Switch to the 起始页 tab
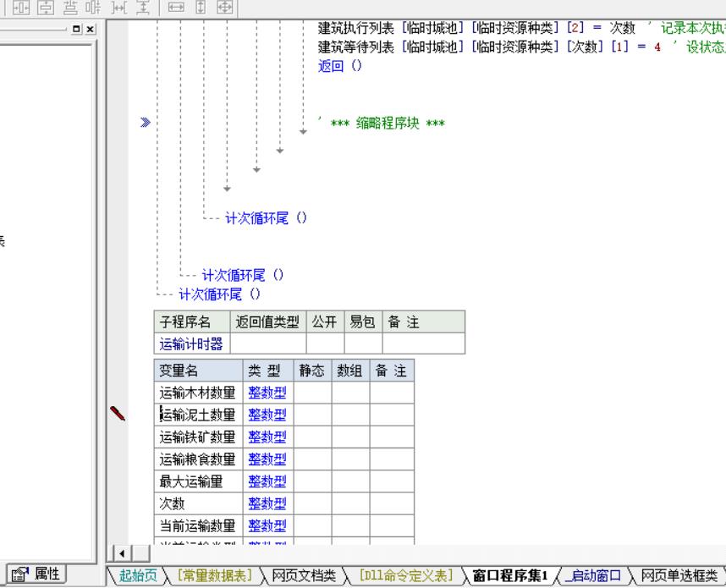The width and height of the screenshot is (726, 588). [138, 575]
